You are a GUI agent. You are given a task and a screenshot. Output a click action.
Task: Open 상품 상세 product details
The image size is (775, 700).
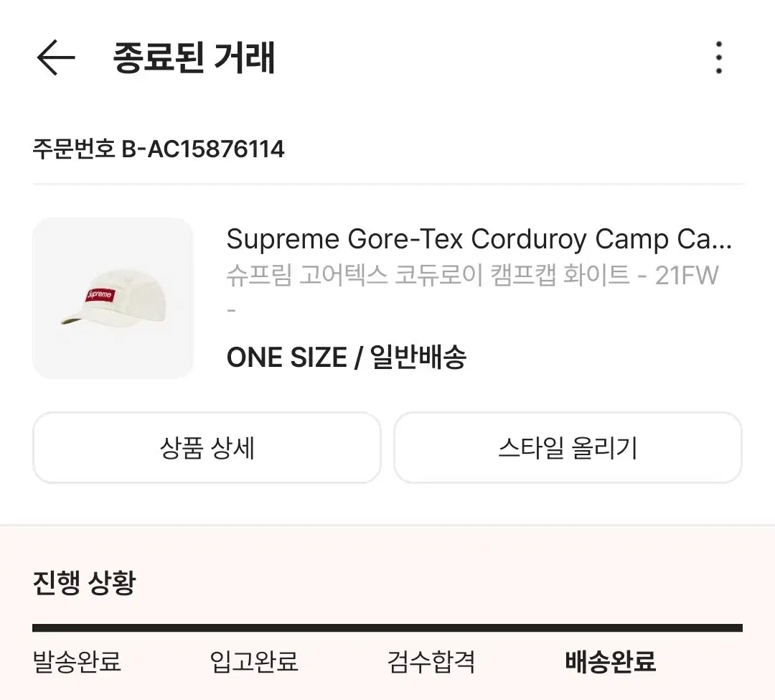[207, 448]
